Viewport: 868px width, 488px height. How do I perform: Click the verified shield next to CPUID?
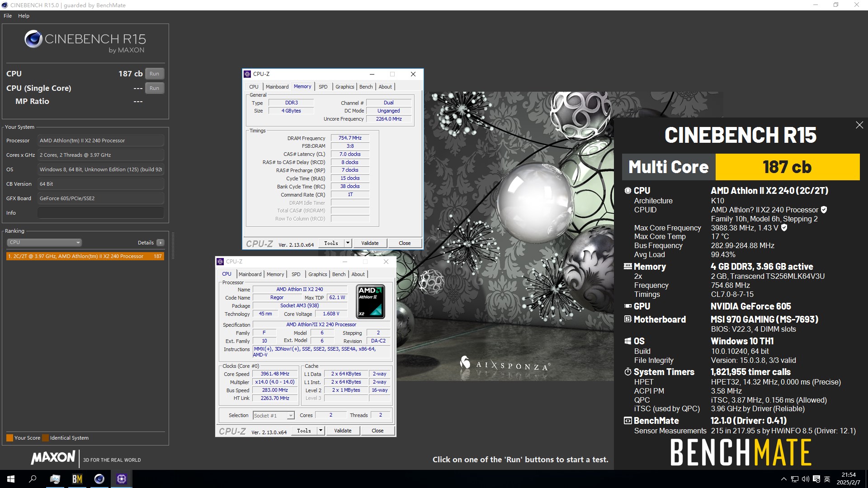pos(824,210)
